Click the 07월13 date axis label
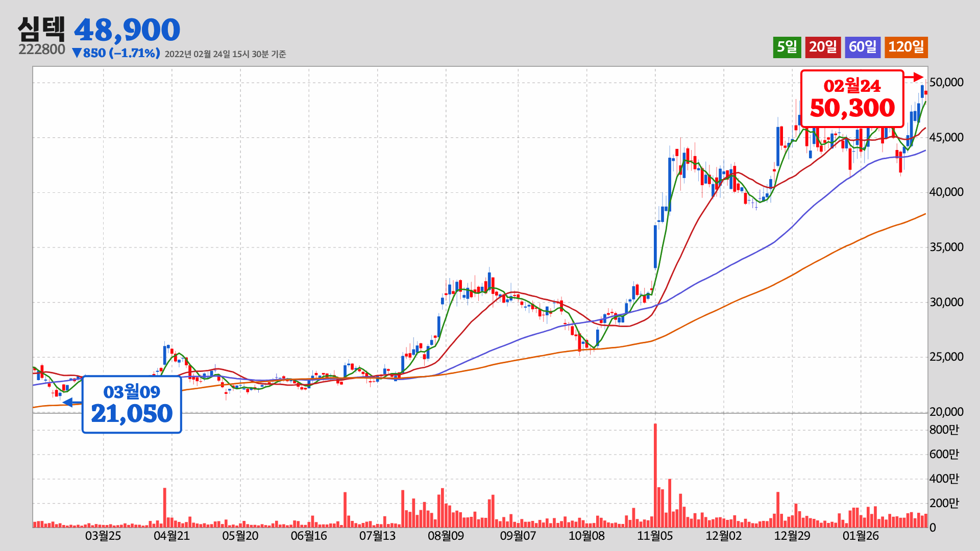 click(377, 536)
